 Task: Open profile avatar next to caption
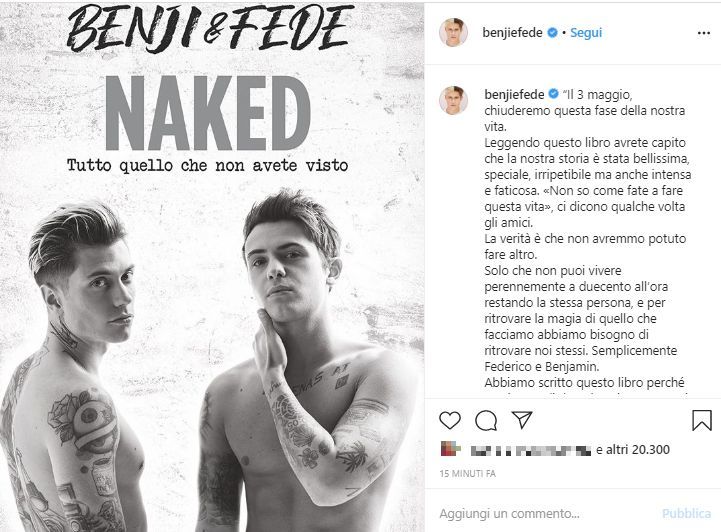tap(453, 100)
